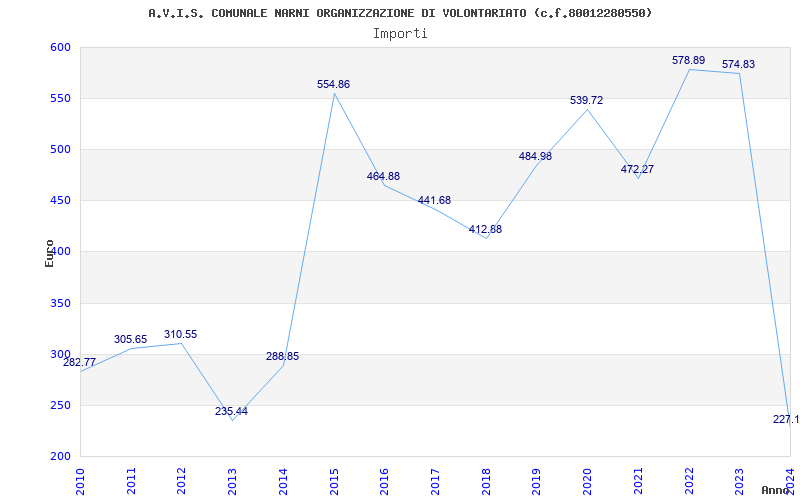Select the 2020 x-axis year
Screen dimensions: 800x500
[587, 481]
